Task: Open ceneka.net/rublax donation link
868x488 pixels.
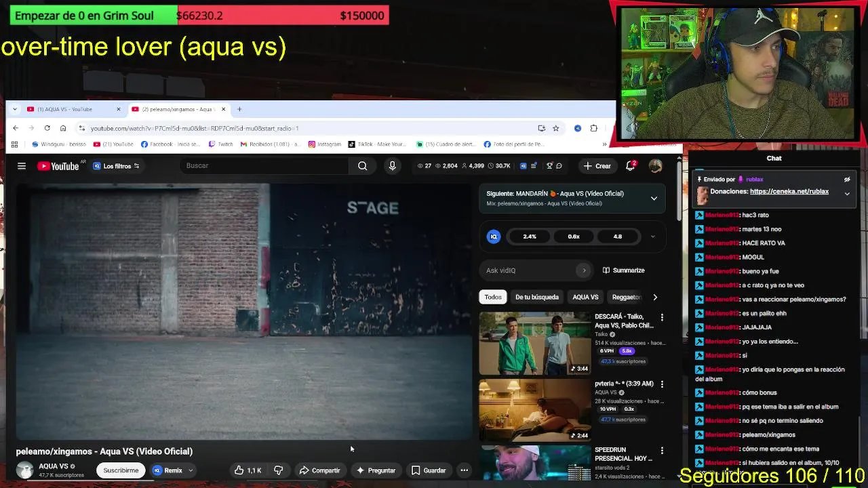Action: tap(789, 192)
